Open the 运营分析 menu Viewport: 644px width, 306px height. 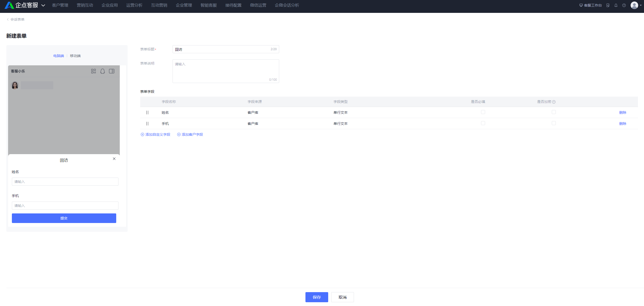click(134, 5)
